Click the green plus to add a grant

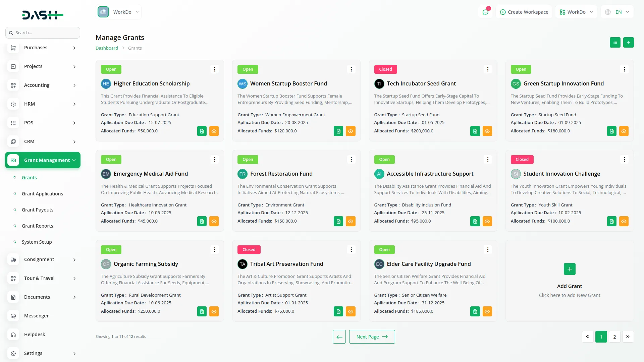[x=629, y=42]
